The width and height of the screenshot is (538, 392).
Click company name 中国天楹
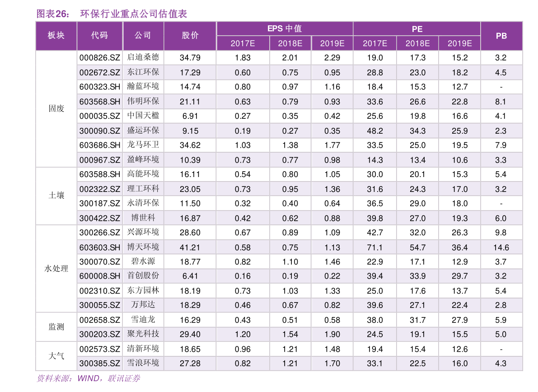click(143, 116)
